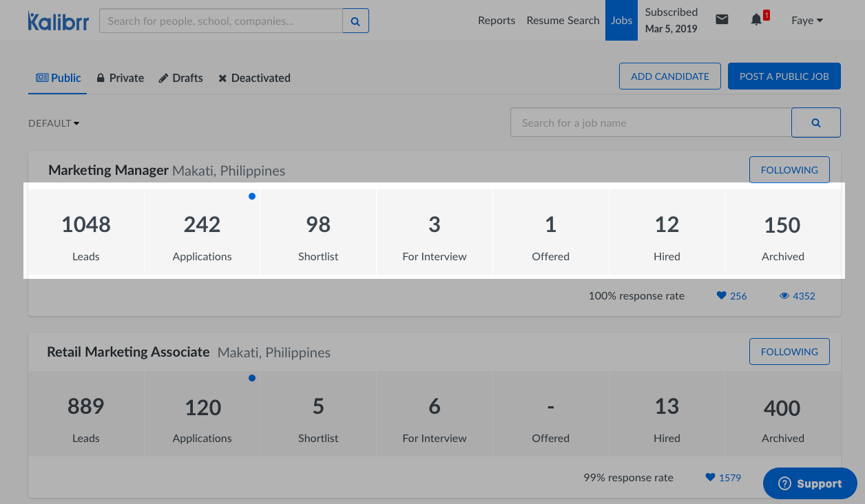Expand the Faye account dropdown

(x=806, y=21)
